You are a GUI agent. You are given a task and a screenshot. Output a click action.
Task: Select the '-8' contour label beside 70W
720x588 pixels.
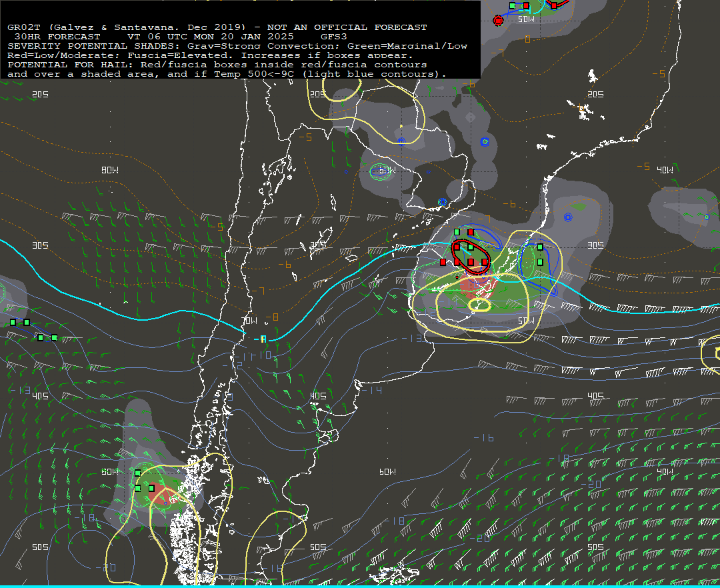coord(272,317)
